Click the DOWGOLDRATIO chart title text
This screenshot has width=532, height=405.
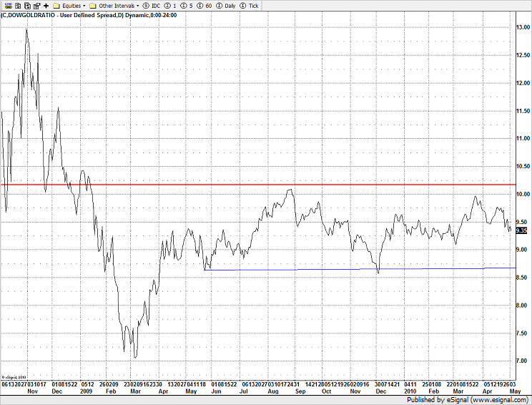tap(89, 15)
